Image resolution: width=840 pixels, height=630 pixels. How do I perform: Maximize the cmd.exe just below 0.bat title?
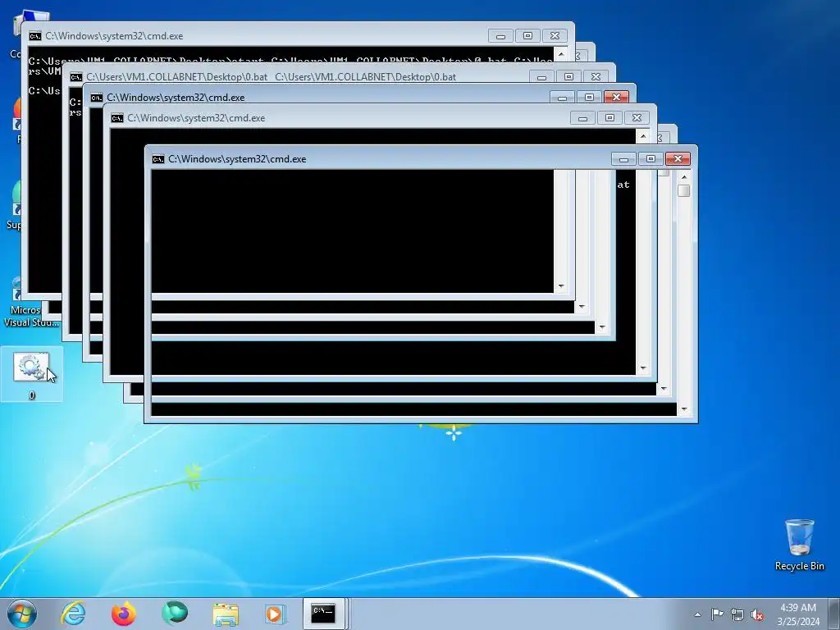(589, 98)
